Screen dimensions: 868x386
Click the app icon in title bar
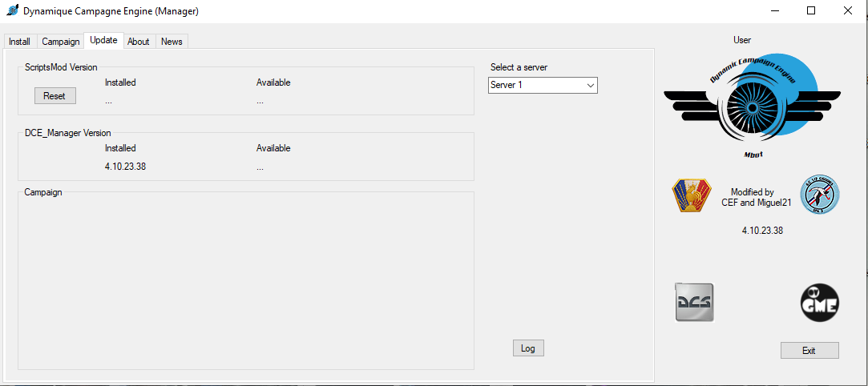[12, 10]
